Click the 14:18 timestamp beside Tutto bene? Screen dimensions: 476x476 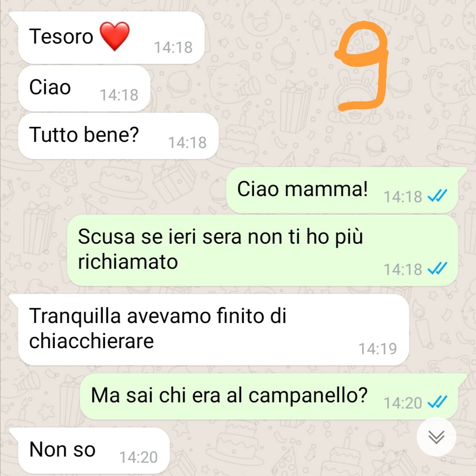click(187, 142)
